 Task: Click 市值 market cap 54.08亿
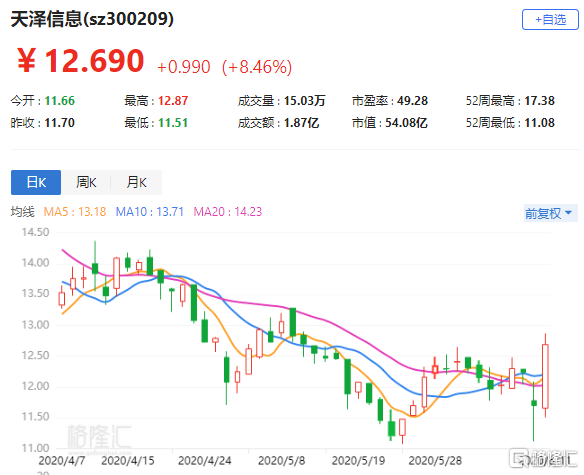pyautogui.click(x=406, y=123)
